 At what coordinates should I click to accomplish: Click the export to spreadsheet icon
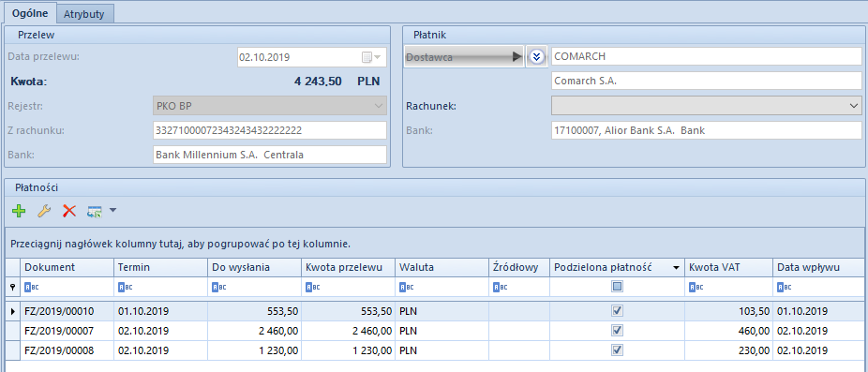tap(95, 211)
